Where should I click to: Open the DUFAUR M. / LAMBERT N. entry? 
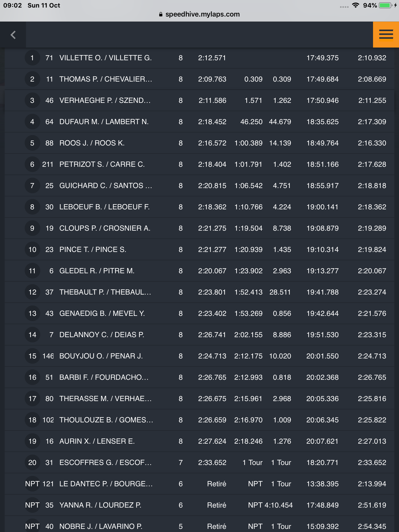(x=199, y=122)
